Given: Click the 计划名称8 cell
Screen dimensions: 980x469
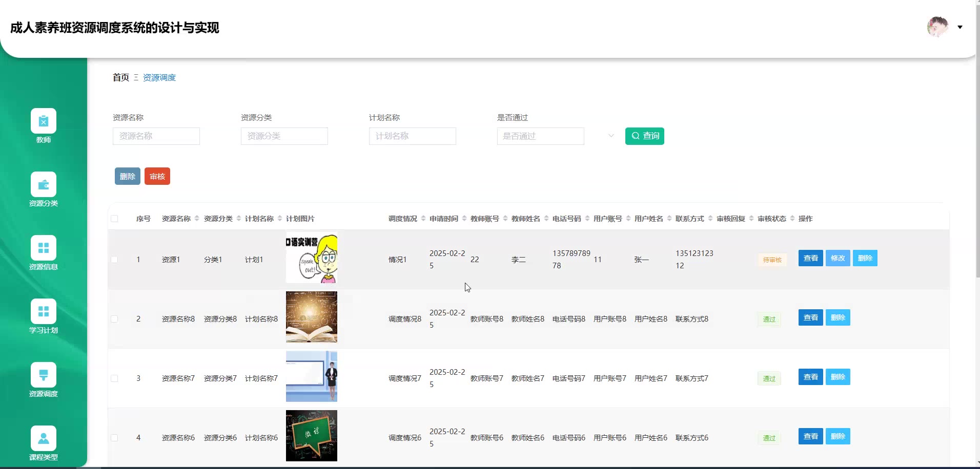Looking at the screenshot, I should 261,319.
